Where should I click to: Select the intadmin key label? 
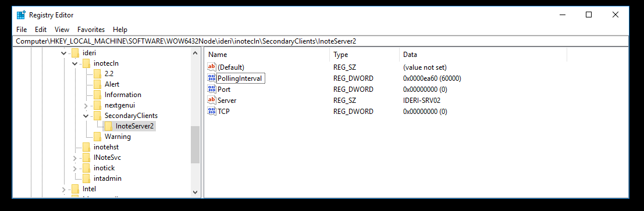pos(107,178)
